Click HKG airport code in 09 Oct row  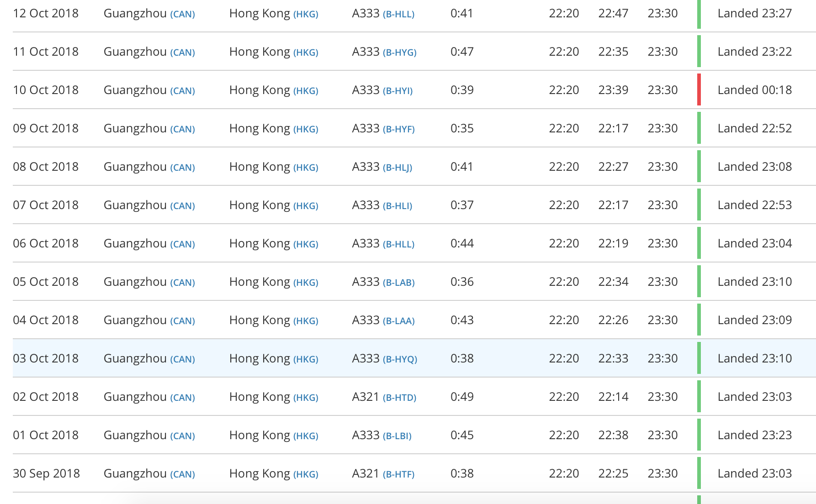click(x=306, y=129)
